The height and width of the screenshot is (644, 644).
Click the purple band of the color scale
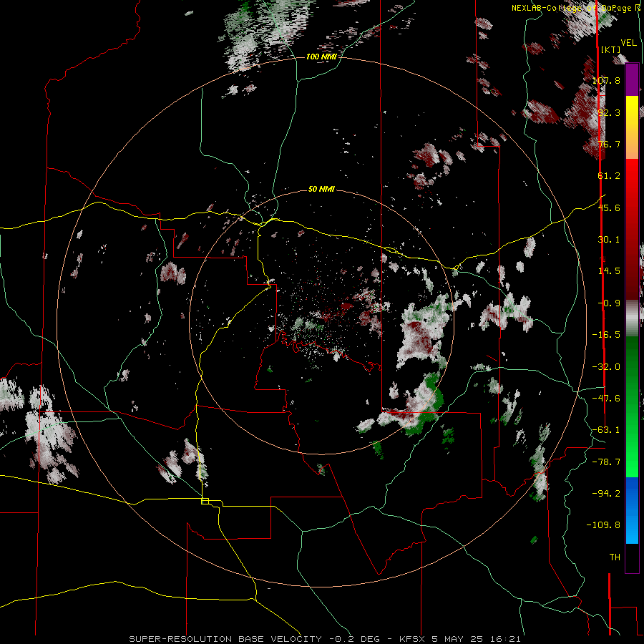pos(632,79)
